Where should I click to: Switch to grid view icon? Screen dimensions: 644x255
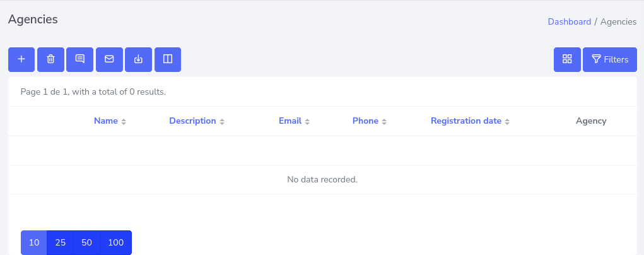(x=567, y=59)
